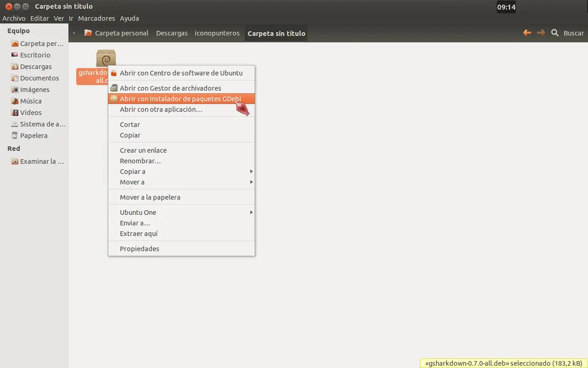
Task: Click the Imágenes folder icon in sidebar
Action: click(x=15, y=90)
